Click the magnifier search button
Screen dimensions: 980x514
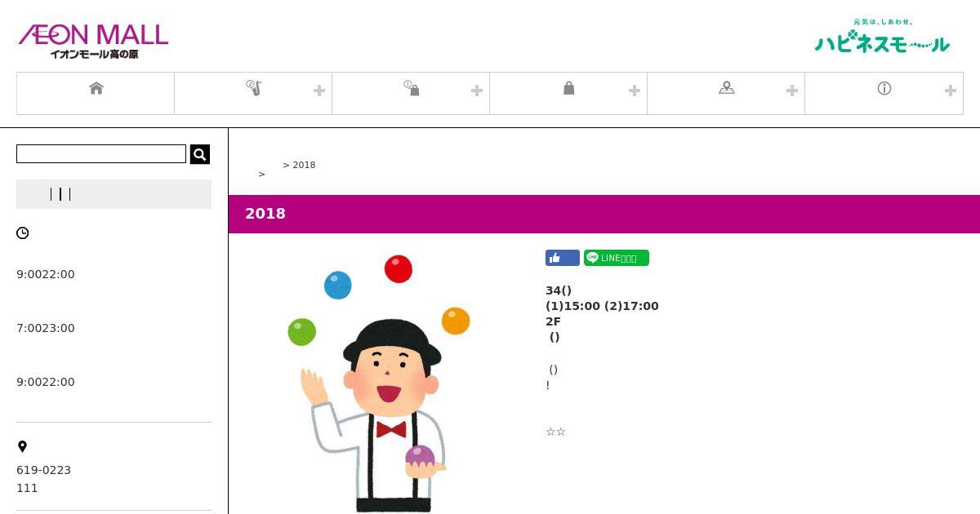[x=200, y=154]
